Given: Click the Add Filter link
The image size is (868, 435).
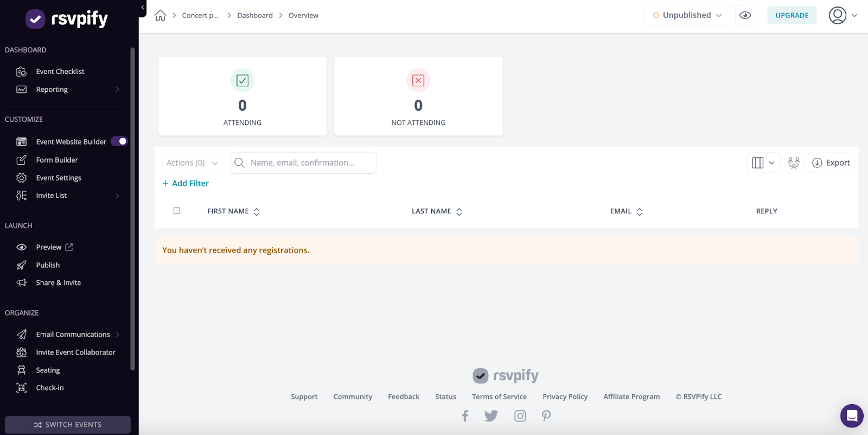Looking at the screenshot, I should 186,184.
